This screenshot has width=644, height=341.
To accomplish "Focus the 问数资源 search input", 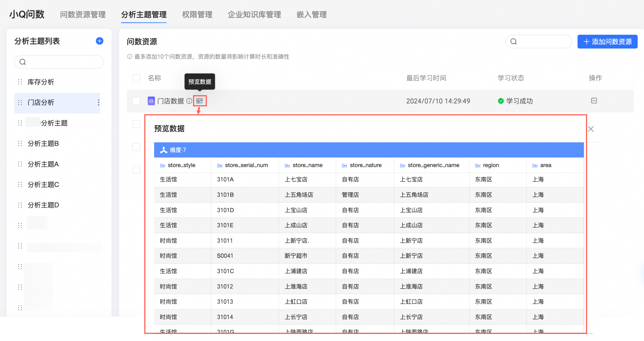I will (538, 41).
